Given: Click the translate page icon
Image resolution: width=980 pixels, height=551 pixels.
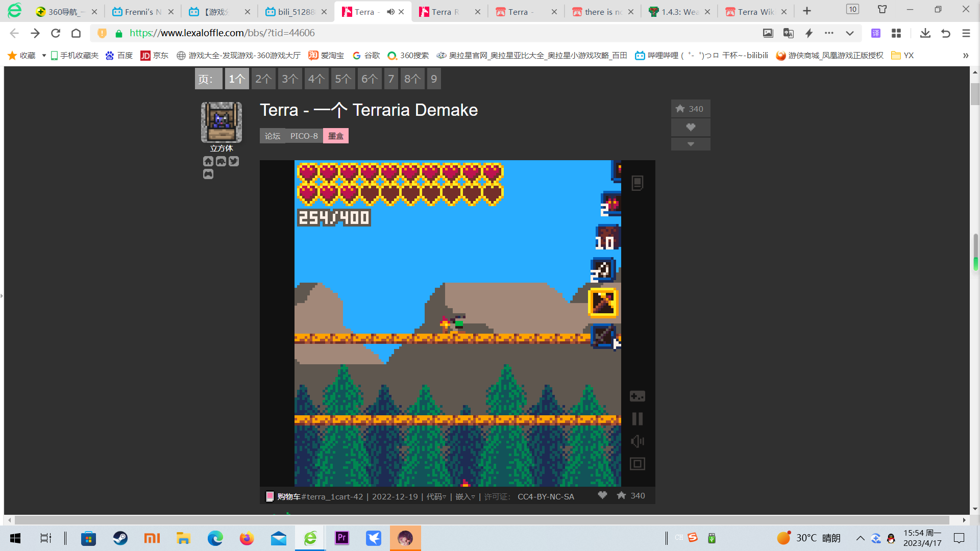Looking at the screenshot, I should pos(788,33).
